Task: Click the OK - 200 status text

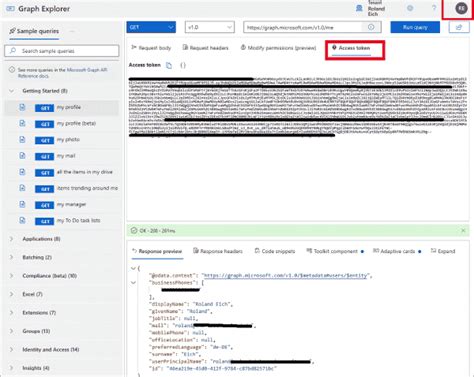Action: click(x=157, y=231)
